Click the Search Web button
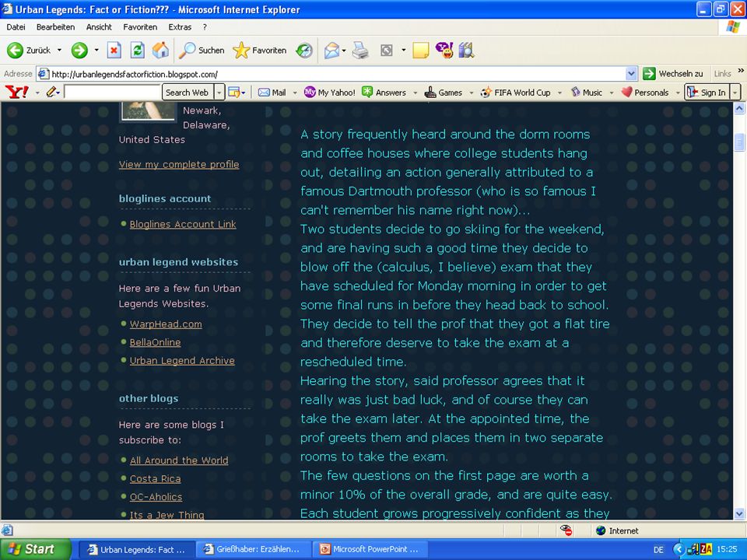The image size is (747, 560). point(188,93)
